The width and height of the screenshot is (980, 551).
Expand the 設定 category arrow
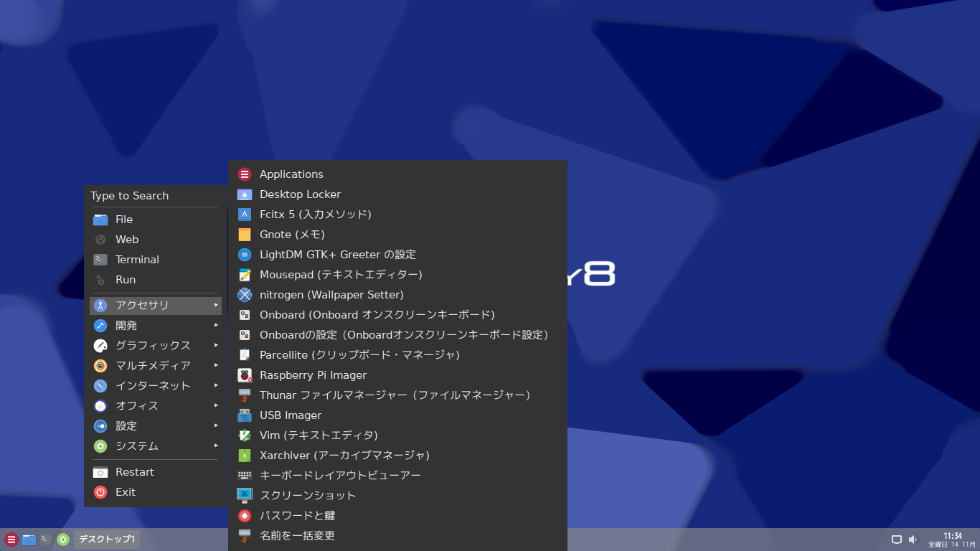[216, 425]
